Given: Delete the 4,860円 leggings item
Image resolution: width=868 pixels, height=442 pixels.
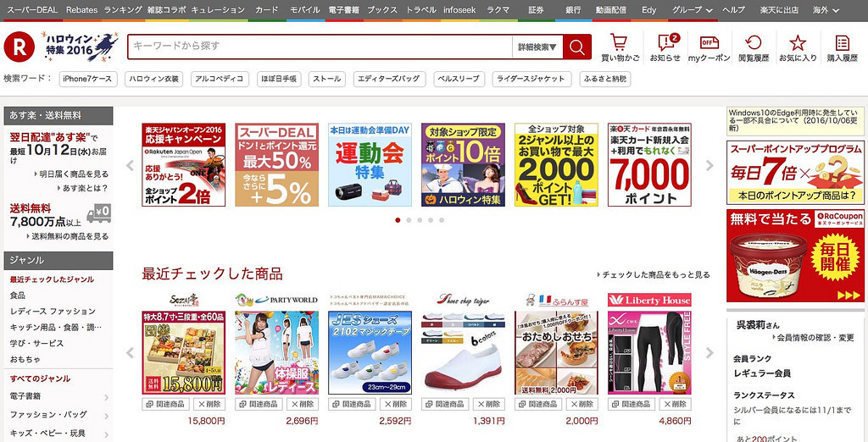Looking at the screenshot, I should [x=675, y=404].
